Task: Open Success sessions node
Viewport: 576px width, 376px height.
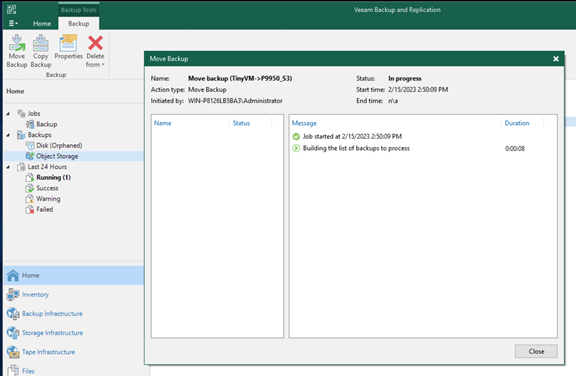Action: tap(47, 188)
